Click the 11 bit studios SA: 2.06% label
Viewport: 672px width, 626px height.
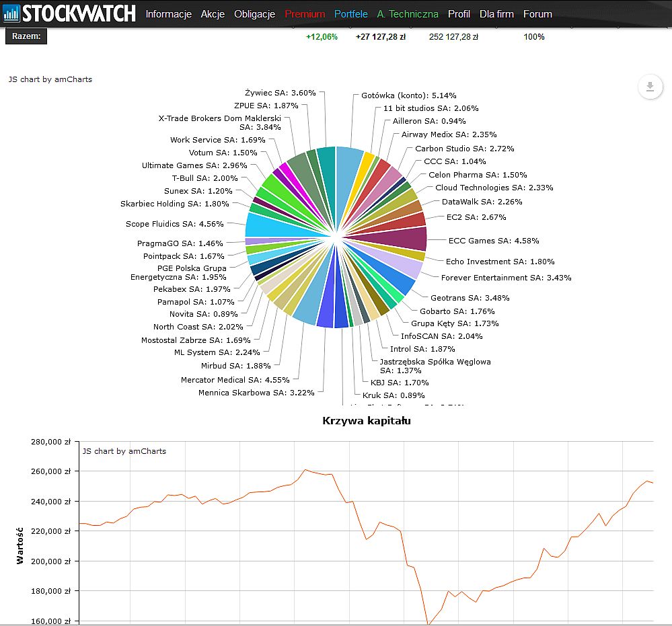click(x=431, y=108)
